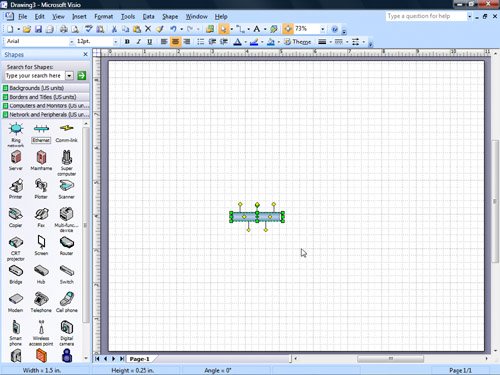Open the zoom percentage dropdown
The height and width of the screenshot is (375, 500).
coord(322,29)
